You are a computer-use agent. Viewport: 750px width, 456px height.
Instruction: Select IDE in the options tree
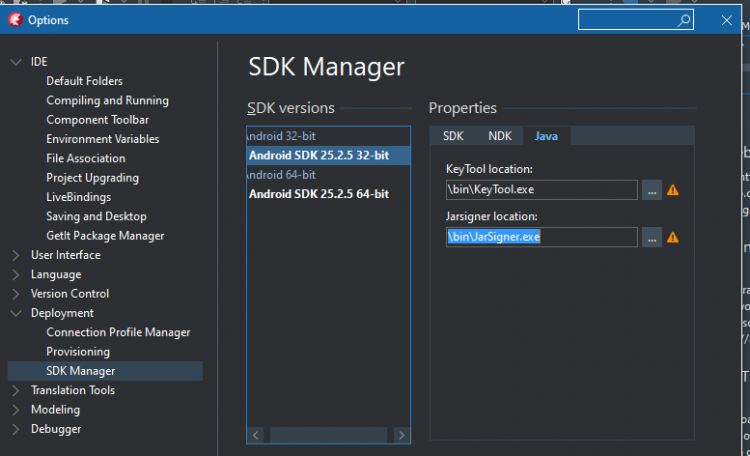tap(39, 62)
